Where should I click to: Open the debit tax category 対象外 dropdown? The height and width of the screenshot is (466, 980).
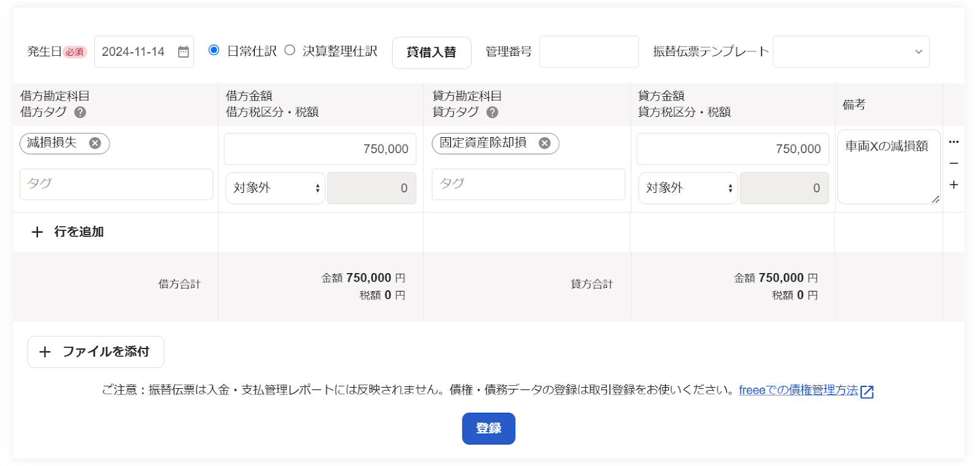[x=275, y=188]
